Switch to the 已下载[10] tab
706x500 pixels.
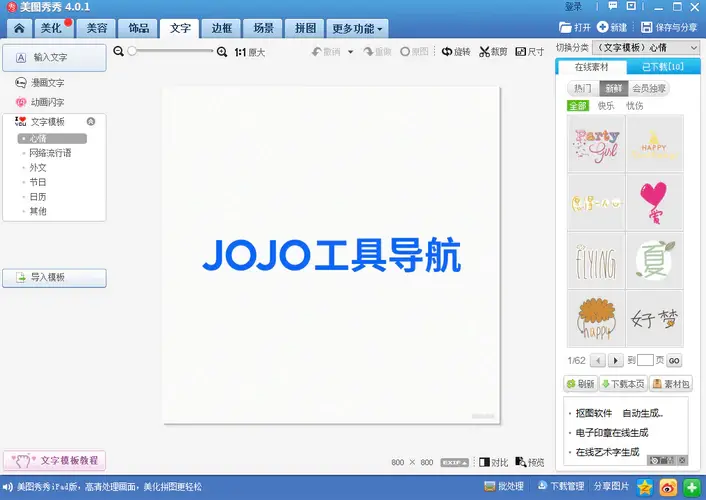pyautogui.click(x=663, y=67)
